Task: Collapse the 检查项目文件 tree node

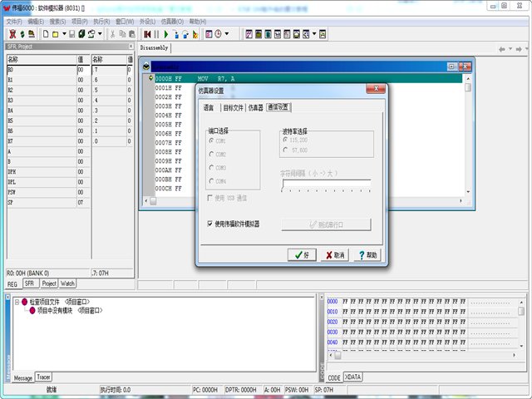Action: coord(16,302)
